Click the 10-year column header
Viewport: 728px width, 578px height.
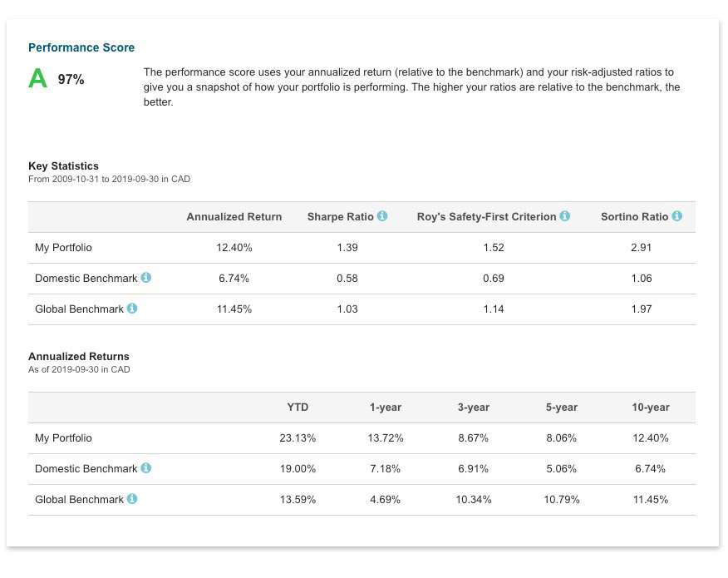651,408
